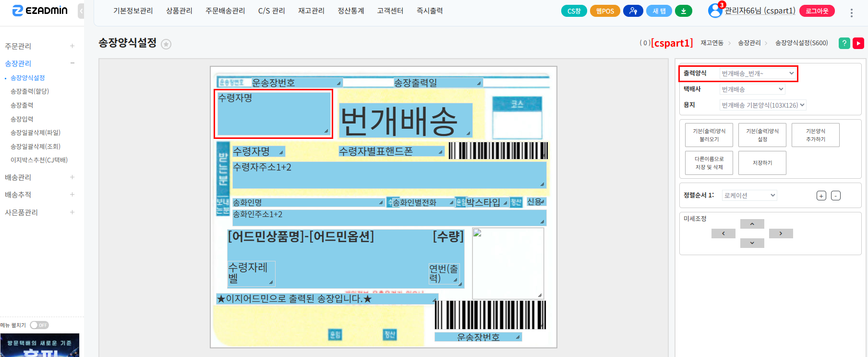868x357 pixels.
Task: Click the blue user key icon button
Action: (633, 11)
